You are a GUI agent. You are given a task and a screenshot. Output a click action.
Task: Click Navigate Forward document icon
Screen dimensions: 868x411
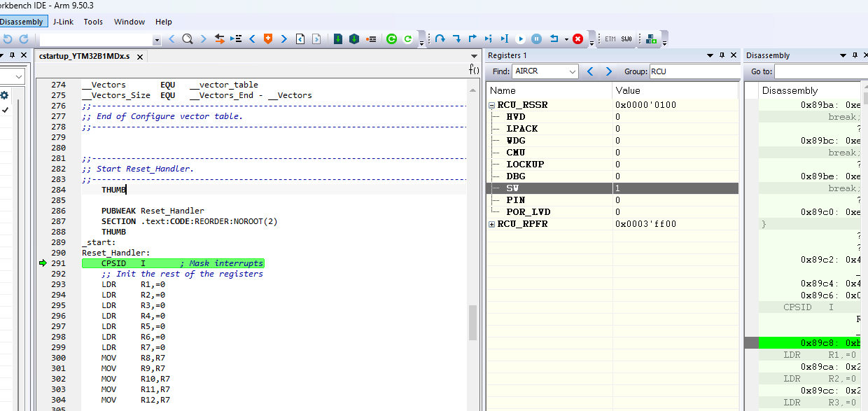point(316,39)
